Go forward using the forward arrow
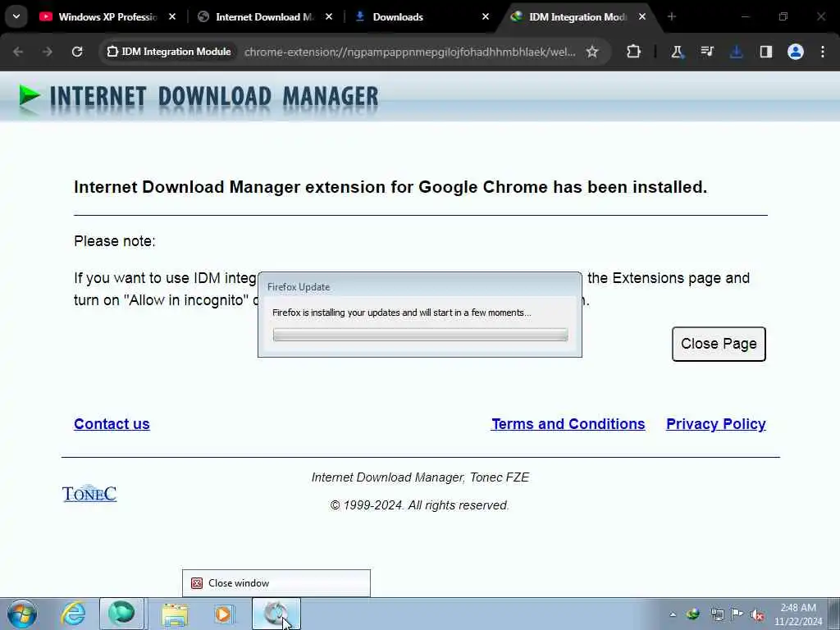The width and height of the screenshot is (840, 630). coord(48,52)
